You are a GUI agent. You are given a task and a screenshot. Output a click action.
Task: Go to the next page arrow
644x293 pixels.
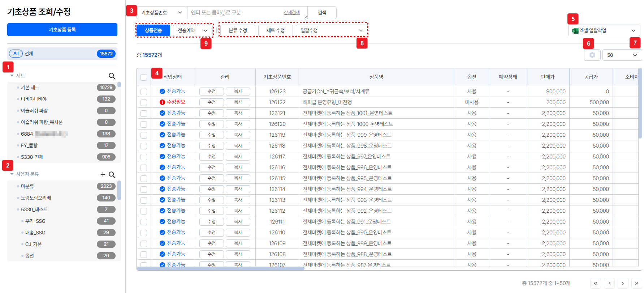tap(623, 283)
